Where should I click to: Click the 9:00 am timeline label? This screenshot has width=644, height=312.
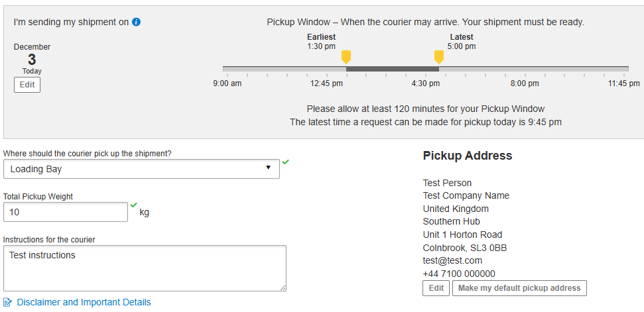[227, 83]
